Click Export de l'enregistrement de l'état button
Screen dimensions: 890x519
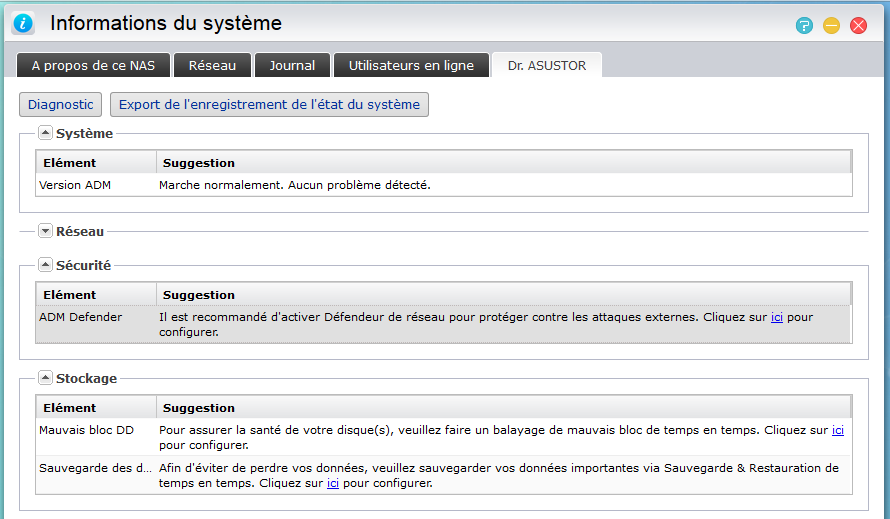coord(270,104)
